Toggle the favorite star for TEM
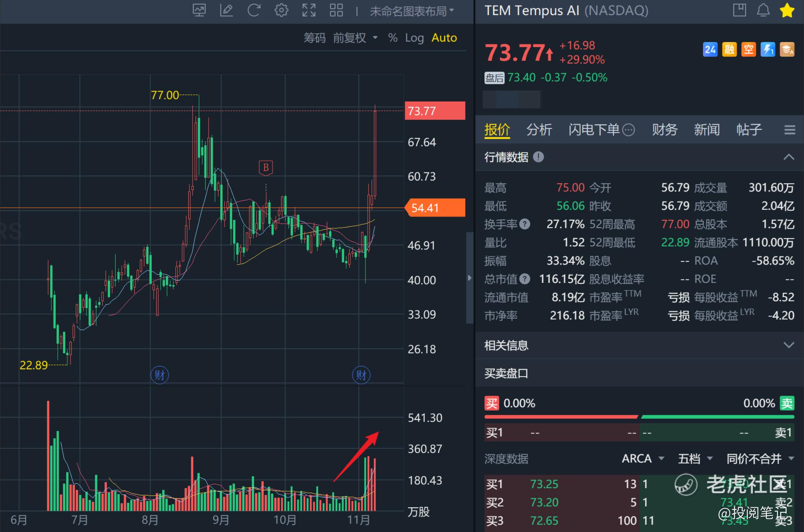Image resolution: width=804 pixels, height=532 pixels. [x=787, y=10]
